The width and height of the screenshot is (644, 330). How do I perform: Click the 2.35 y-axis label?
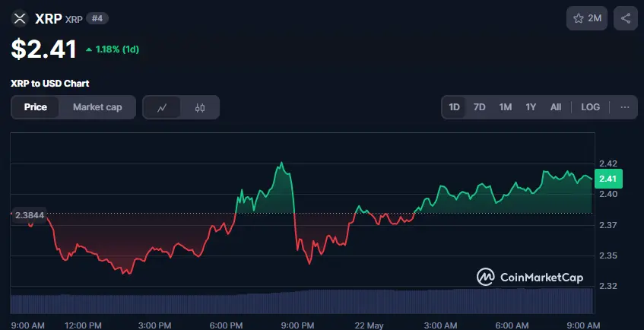(608, 255)
